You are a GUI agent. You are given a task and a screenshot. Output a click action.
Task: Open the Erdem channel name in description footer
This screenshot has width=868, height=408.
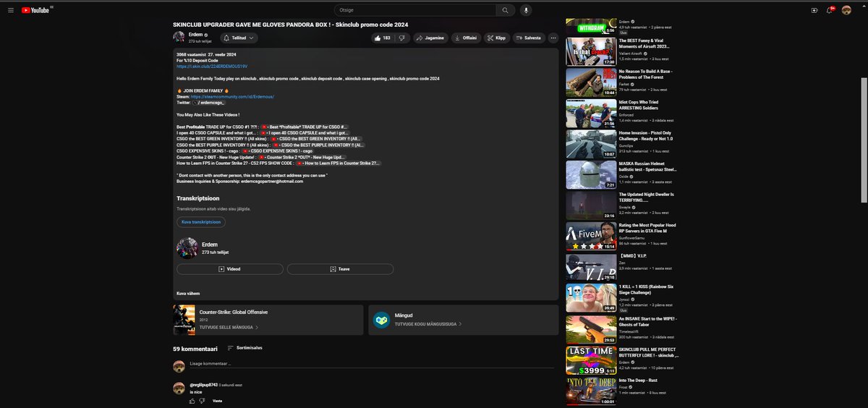(210, 245)
